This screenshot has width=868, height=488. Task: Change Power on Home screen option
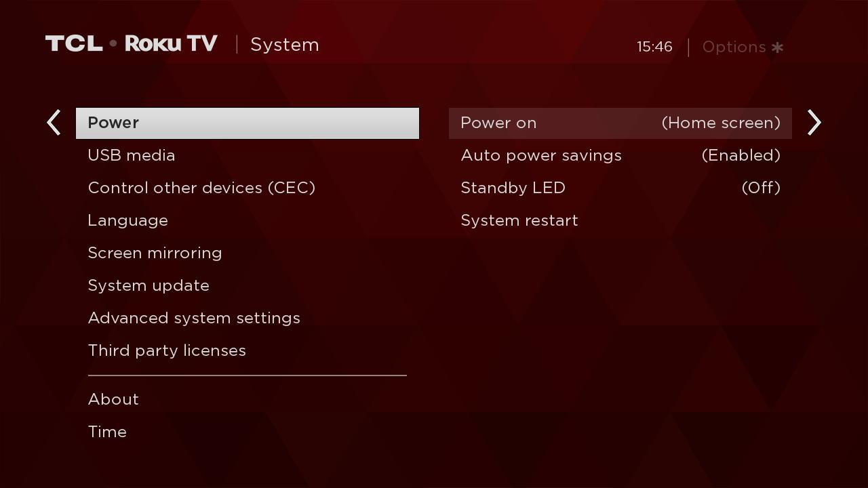(620, 123)
